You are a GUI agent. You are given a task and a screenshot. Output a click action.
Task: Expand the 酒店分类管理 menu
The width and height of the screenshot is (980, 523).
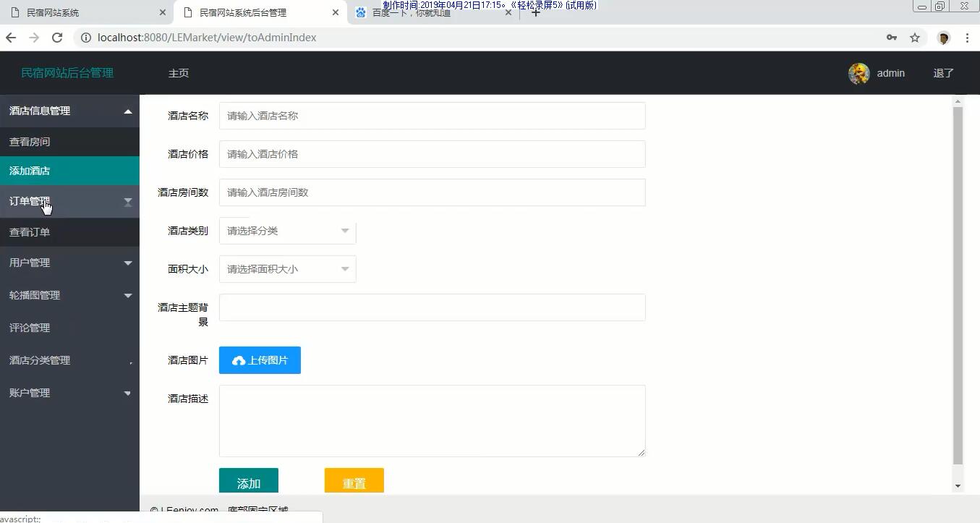pos(69,360)
